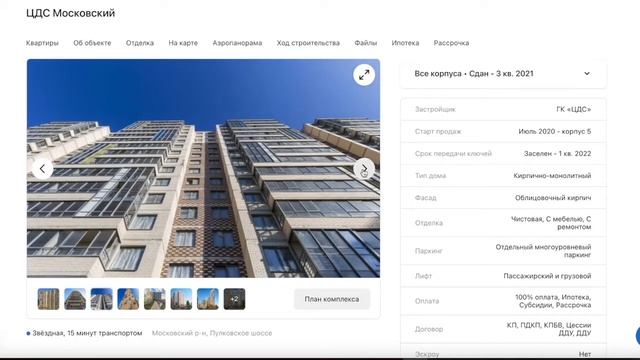Select third gallery thumbnail
This screenshot has width=640, height=360.
pos(102,299)
